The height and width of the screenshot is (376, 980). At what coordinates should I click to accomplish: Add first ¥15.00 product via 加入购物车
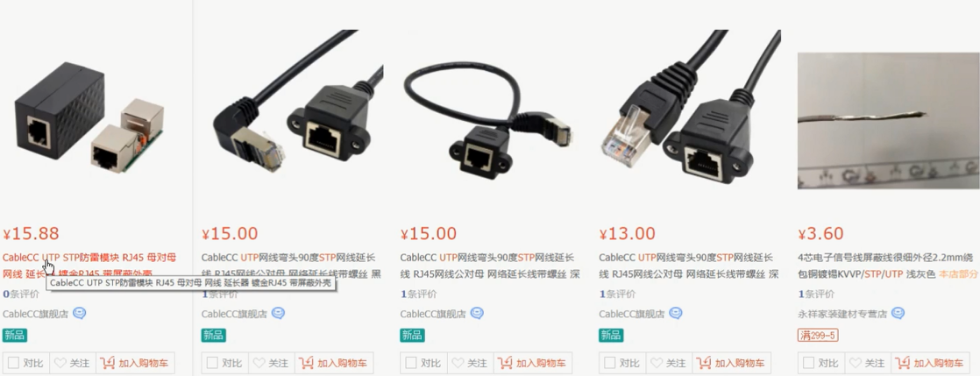pyautogui.click(x=334, y=363)
